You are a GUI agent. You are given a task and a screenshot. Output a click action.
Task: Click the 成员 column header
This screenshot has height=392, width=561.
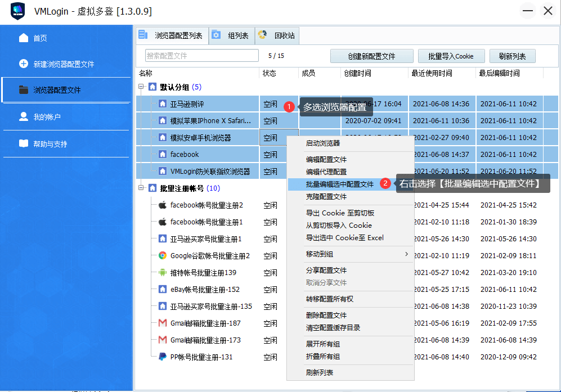[x=319, y=73]
